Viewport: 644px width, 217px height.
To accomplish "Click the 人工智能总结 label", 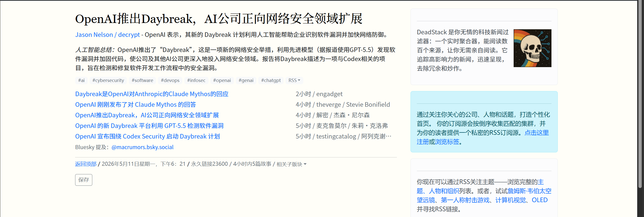I will [x=95, y=50].
